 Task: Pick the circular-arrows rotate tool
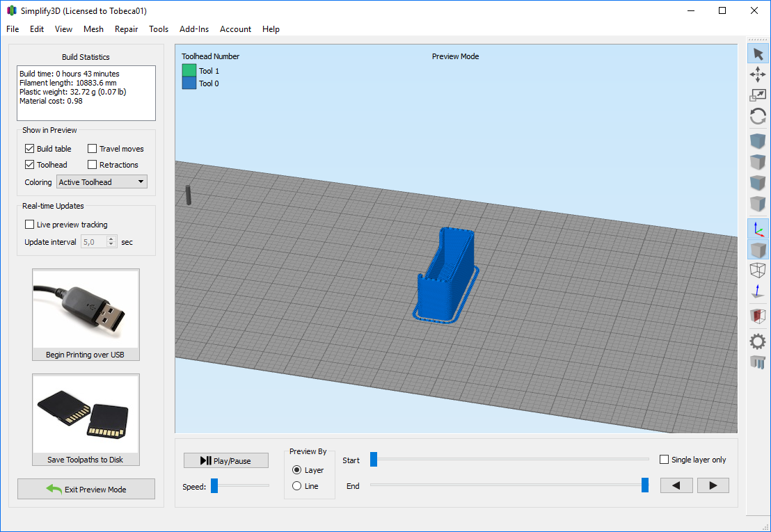[758, 117]
